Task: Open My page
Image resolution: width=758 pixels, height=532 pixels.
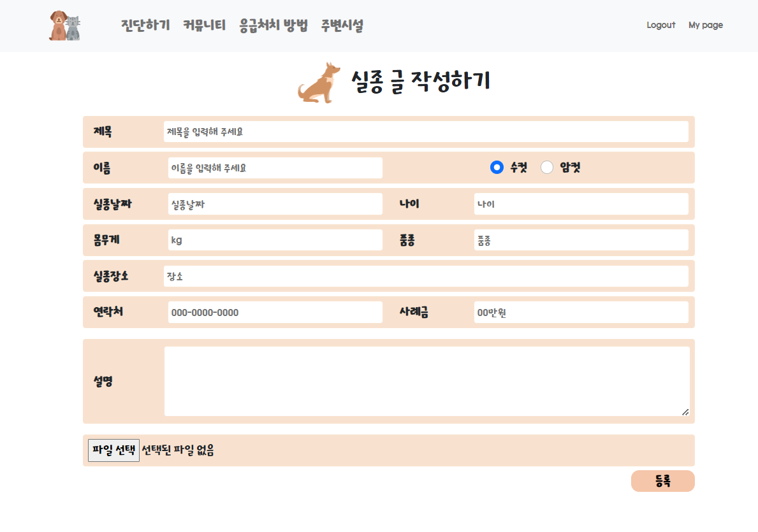Action: point(706,25)
